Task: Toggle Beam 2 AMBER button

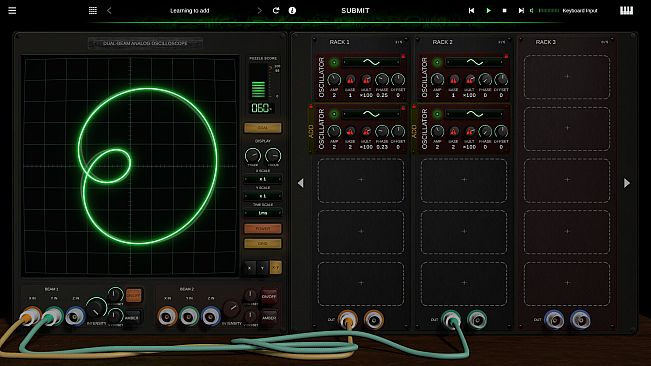Action: click(x=269, y=318)
